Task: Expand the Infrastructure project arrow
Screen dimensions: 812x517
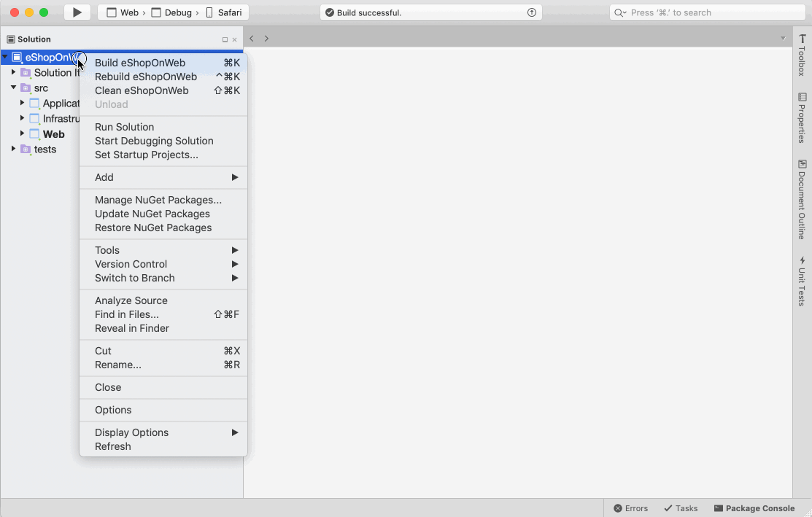Action: tap(23, 118)
